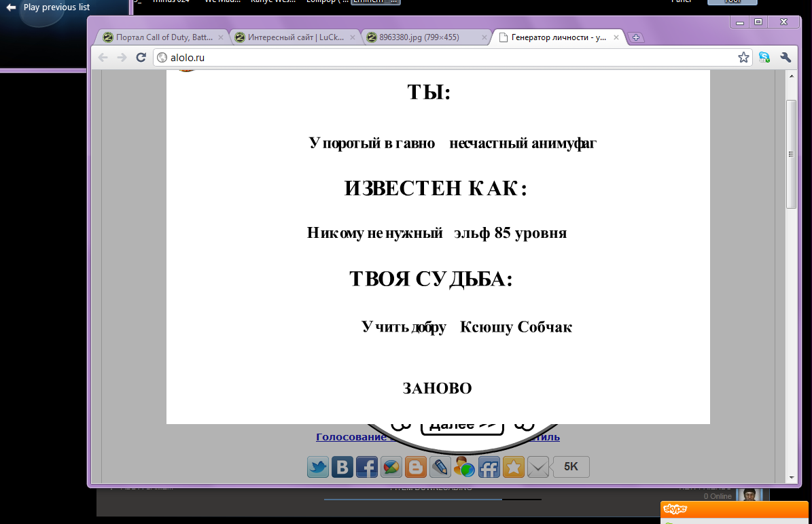Click the ИЗВЕСТЕН КАК: heading
This screenshot has height=524, width=812.
coord(436,188)
